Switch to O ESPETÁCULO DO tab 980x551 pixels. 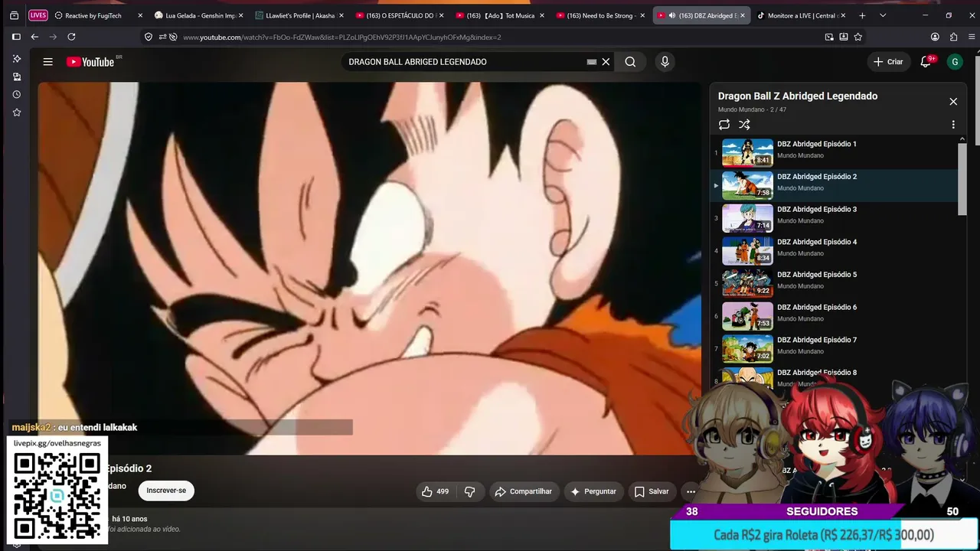pos(398,15)
